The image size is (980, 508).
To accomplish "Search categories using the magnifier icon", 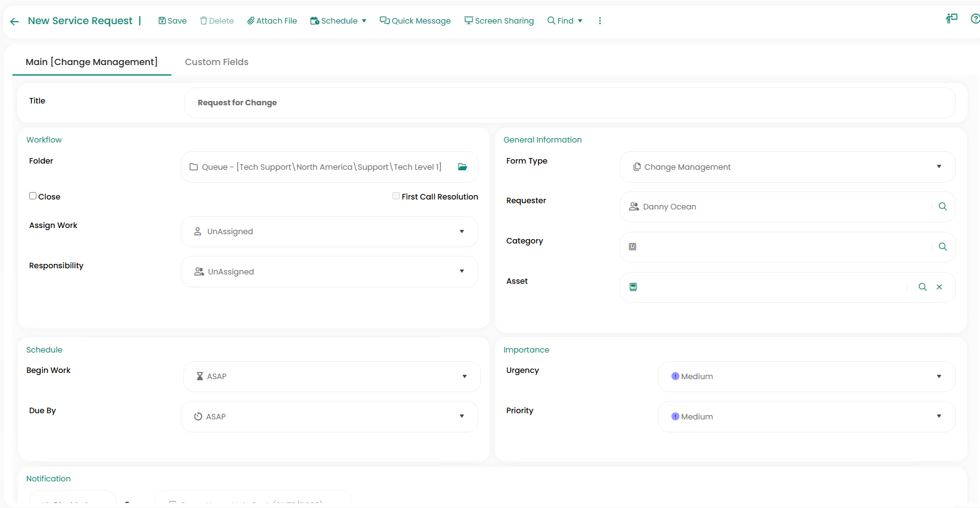I will point(943,247).
